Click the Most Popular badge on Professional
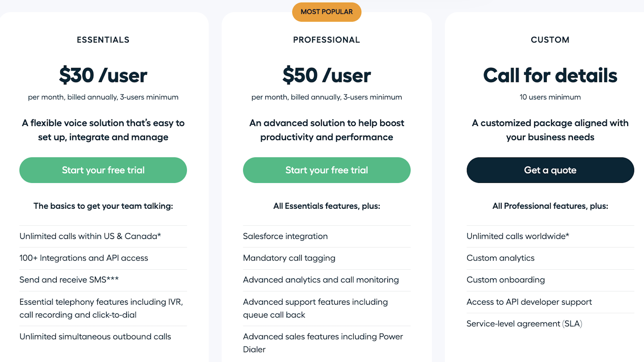Image resolution: width=644 pixels, height=362 pixels. [327, 12]
